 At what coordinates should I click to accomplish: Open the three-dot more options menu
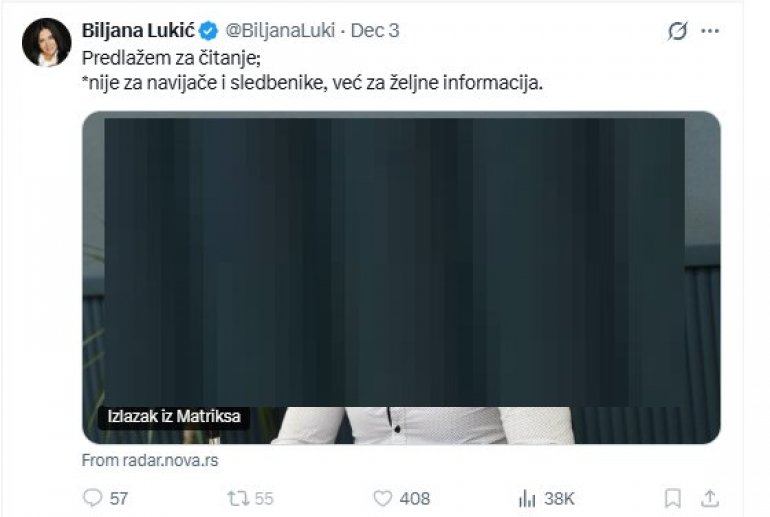click(x=710, y=31)
